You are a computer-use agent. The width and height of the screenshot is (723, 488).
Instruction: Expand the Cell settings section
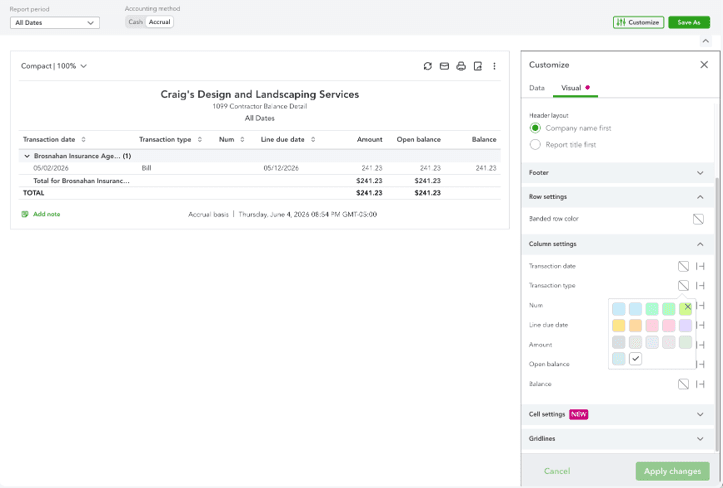click(x=618, y=414)
